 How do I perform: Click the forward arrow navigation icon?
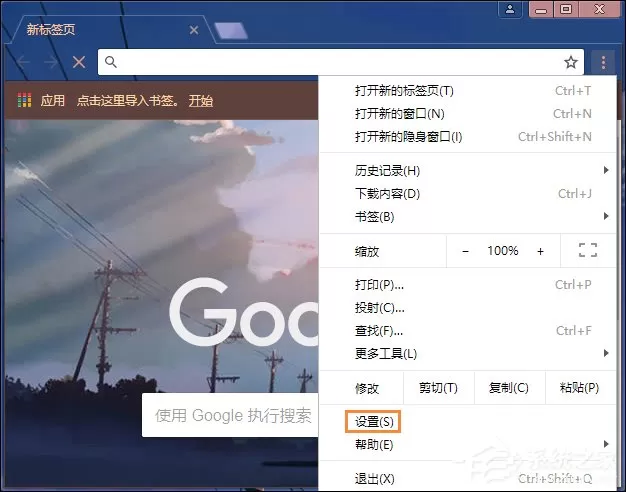coord(51,62)
